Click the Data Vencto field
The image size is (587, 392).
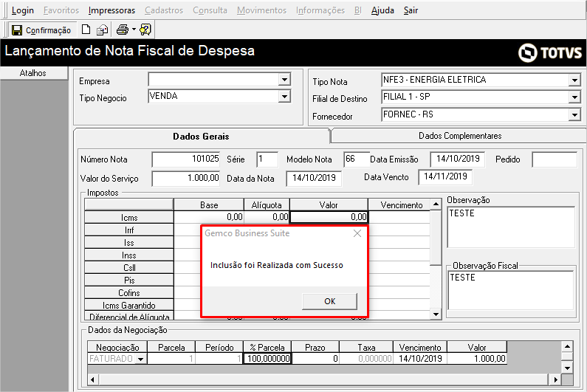445,176
